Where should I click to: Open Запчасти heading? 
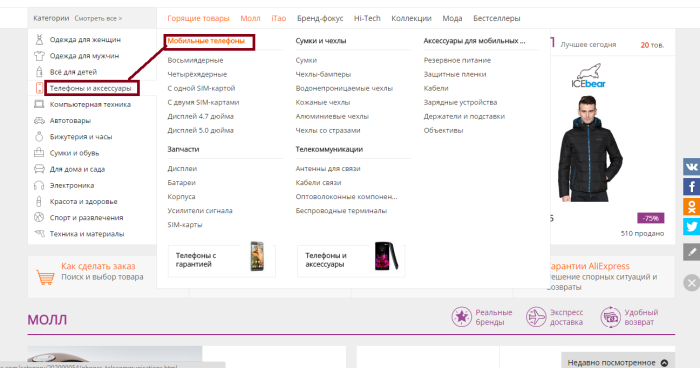click(183, 149)
